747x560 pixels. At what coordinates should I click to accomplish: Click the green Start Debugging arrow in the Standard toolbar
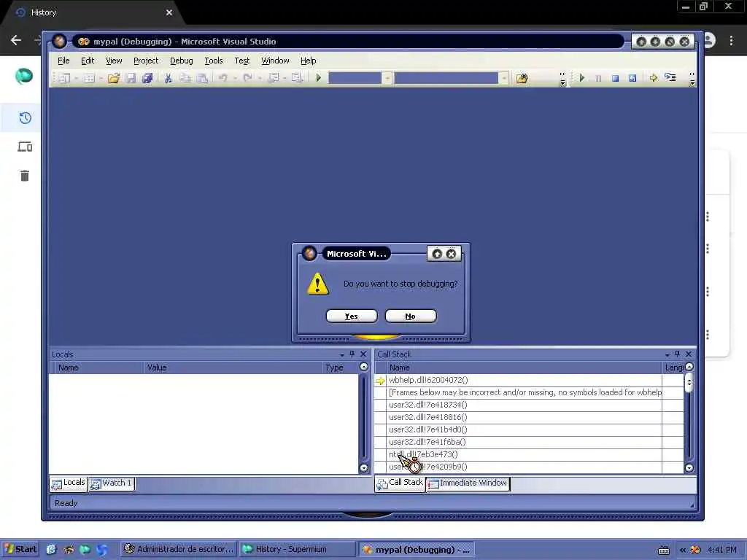tap(319, 78)
